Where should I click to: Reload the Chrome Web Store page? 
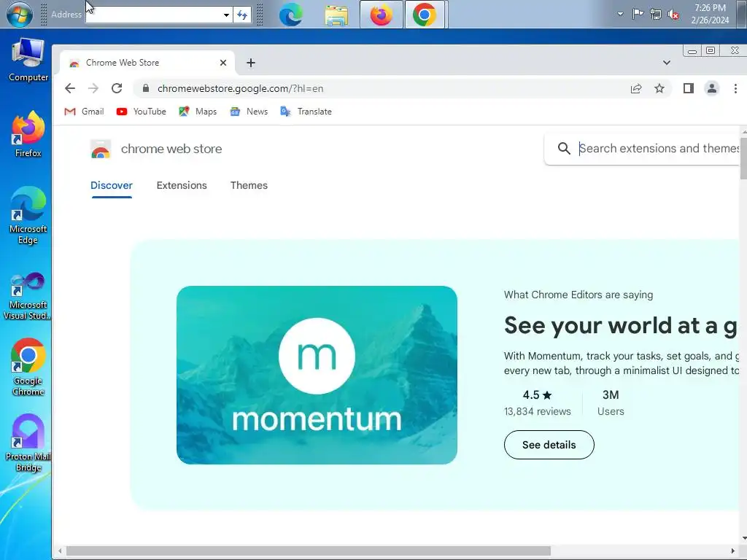(x=117, y=88)
